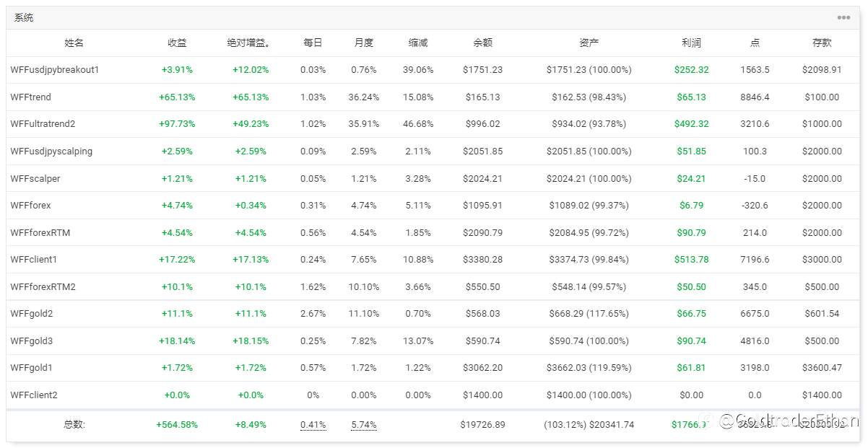Viewport: 868px width, 448px height.
Task: Click WFFclient1 profit $513.78
Action: 691,260
